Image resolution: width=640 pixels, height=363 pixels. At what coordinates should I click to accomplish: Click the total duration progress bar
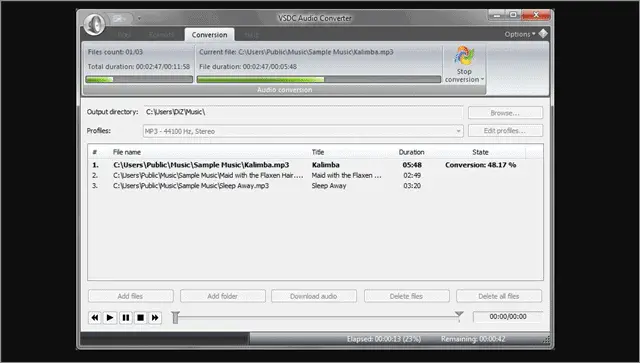tap(139, 79)
